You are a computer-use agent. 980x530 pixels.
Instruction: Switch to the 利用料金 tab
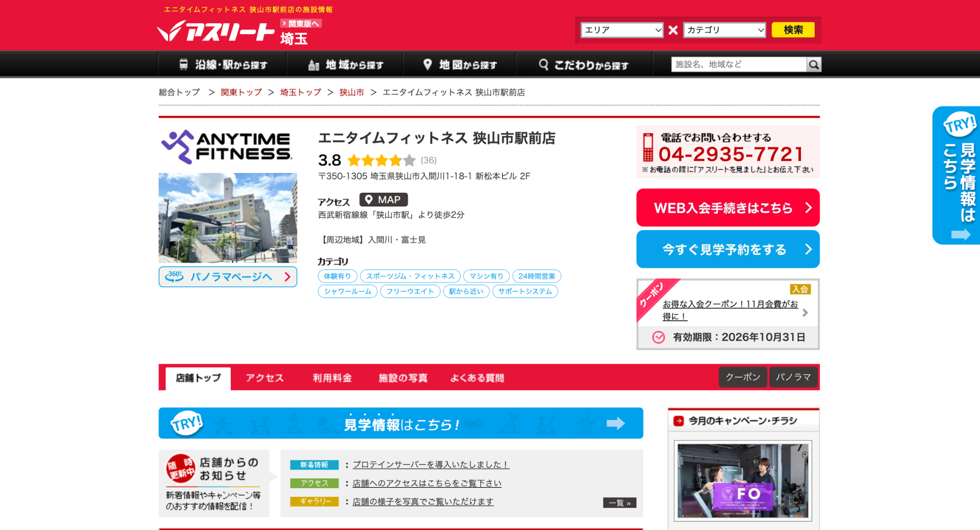coord(332,378)
